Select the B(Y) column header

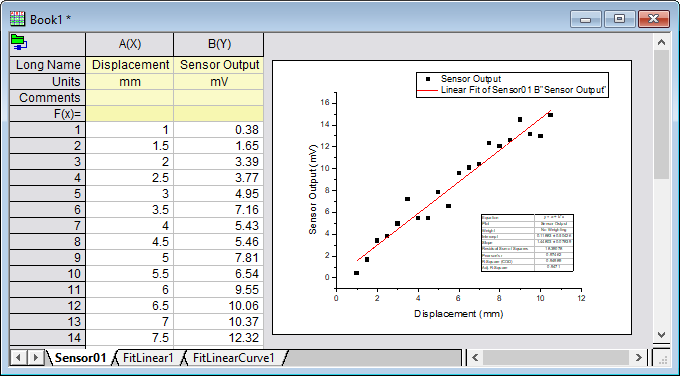pyautogui.click(x=219, y=44)
